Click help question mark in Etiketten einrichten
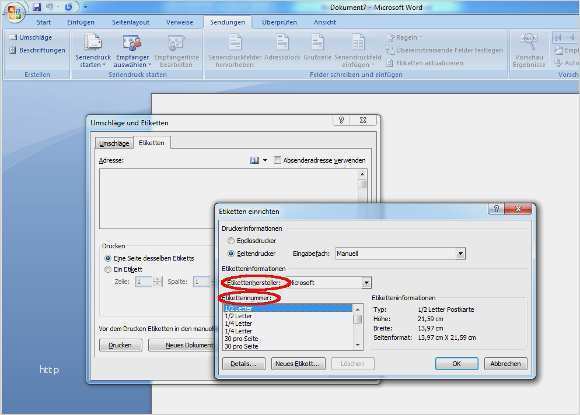Image resolution: width=580 pixels, height=415 pixels. point(496,209)
